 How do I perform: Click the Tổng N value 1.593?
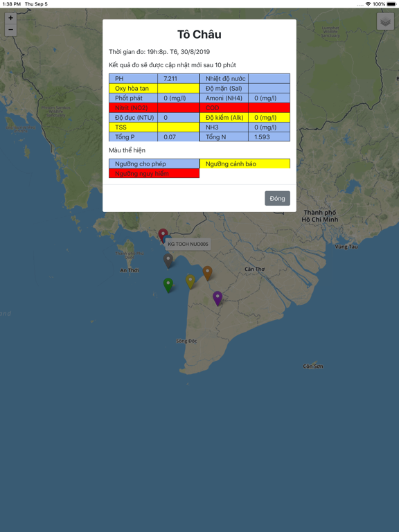coord(269,137)
